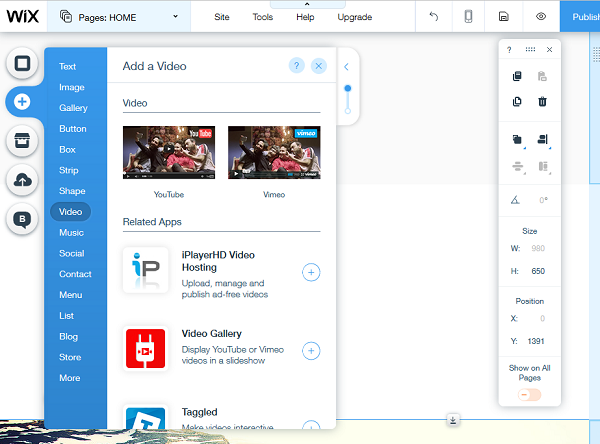600x444 pixels.
Task: Select Gallery in the Add menu
Action: (x=73, y=108)
